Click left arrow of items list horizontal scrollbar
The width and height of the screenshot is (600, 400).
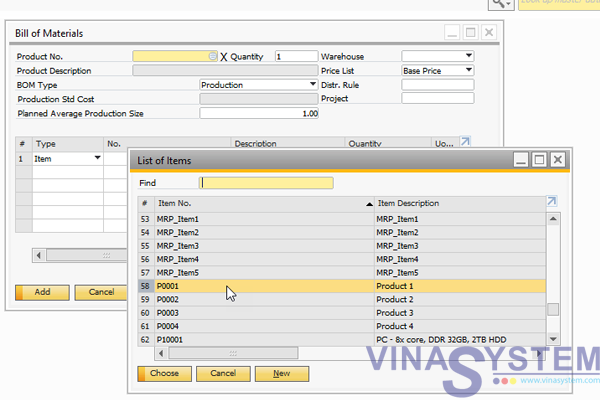pos(161,353)
